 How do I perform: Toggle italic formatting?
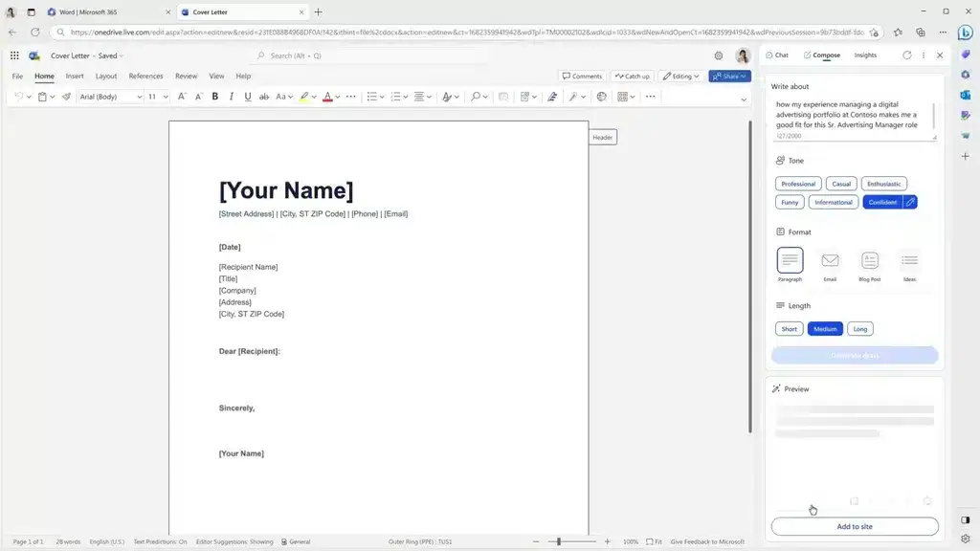[231, 96]
